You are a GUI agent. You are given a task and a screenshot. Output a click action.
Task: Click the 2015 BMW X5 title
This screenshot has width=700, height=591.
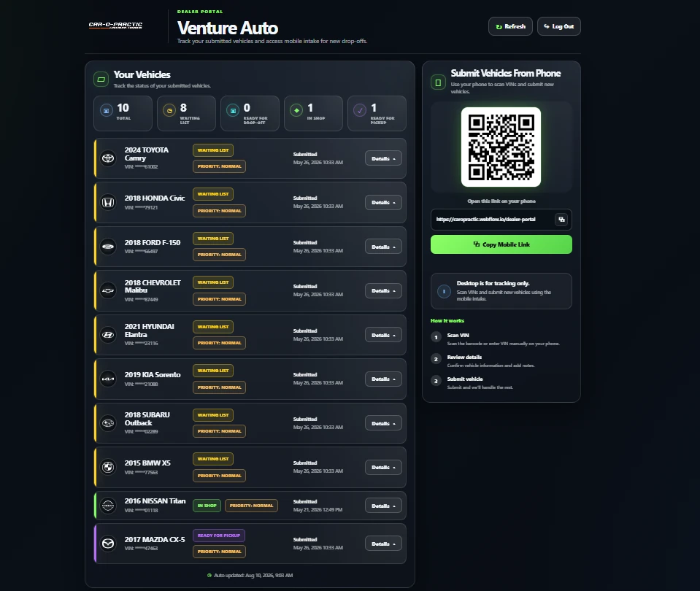[x=147, y=463]
